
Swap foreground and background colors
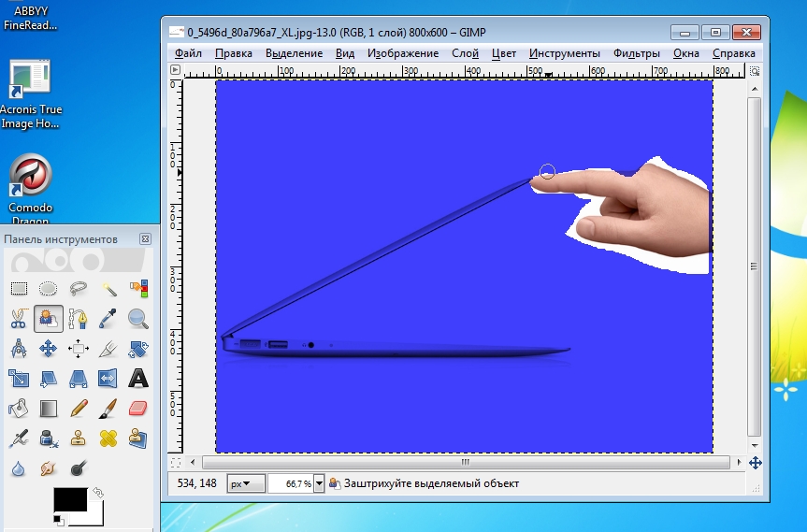tap(98, 492)
